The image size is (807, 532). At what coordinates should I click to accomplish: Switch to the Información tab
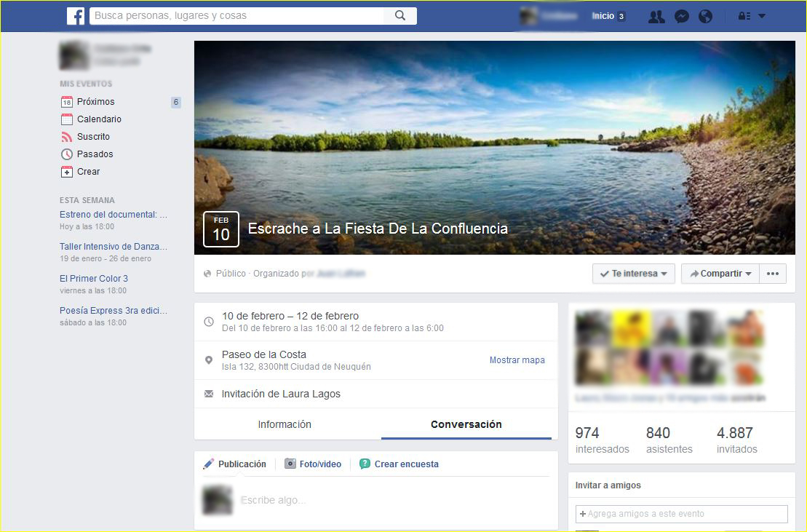[285, 424]
